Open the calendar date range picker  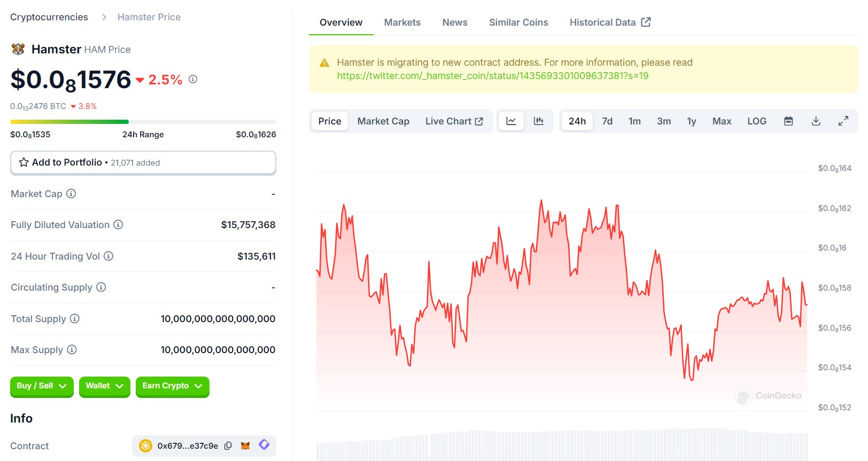click(788, 121)
